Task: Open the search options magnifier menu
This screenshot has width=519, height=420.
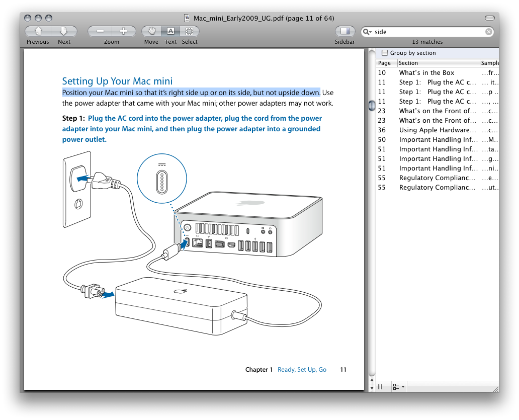Action: pos(367,32)
